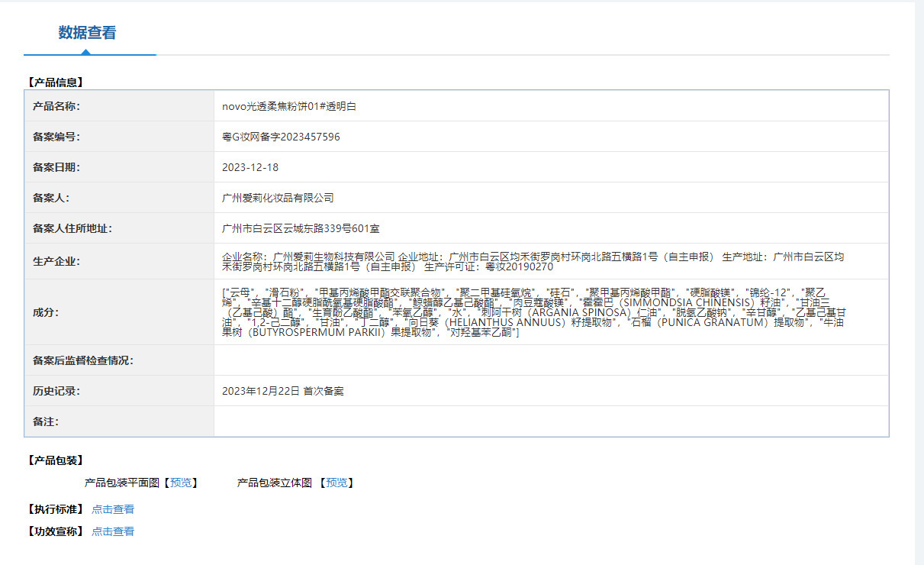Open 产品包装平面图 预览 link
924x565 pixels.
tap(181, 483)
